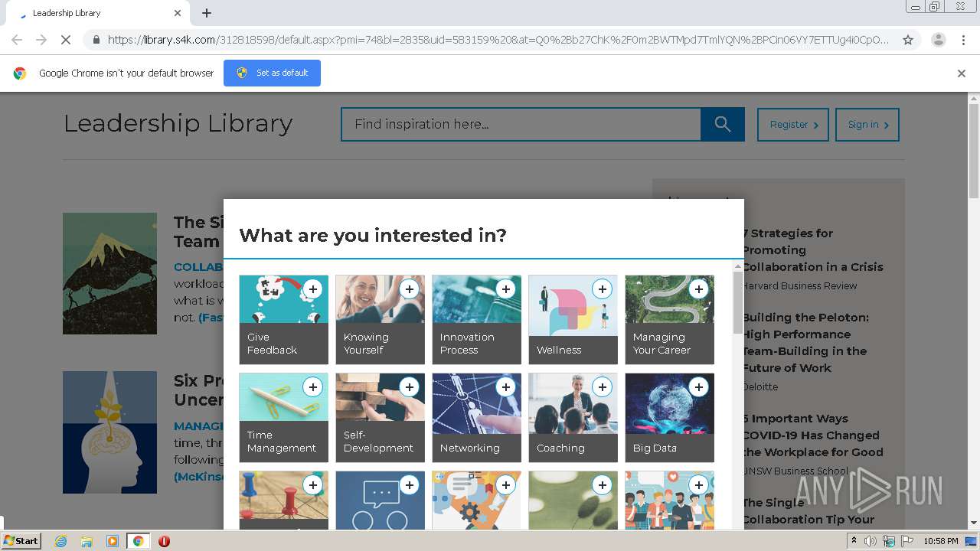Go forward to next page
Viewport: 980px width, 551px height.
41,40
